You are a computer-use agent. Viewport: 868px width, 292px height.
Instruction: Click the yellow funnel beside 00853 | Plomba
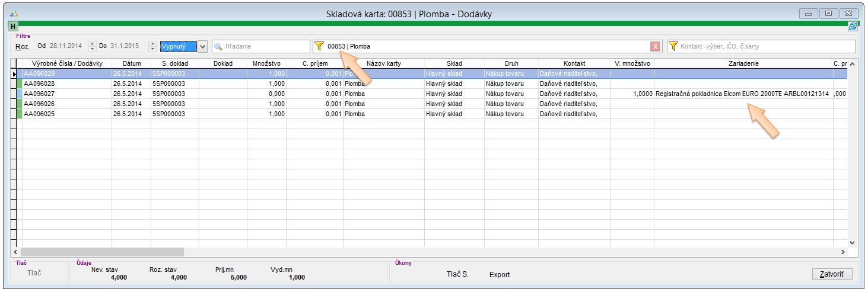(320, 46)
